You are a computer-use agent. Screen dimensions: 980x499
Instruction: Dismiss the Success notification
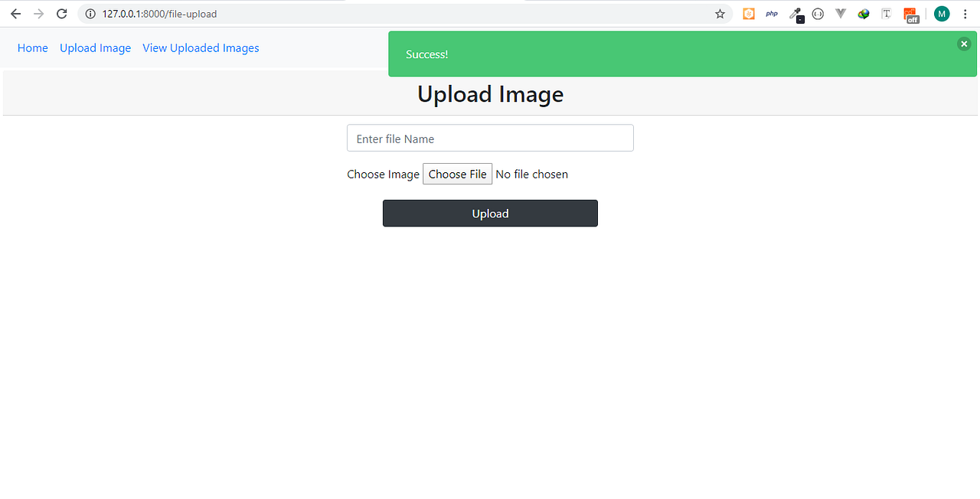(x=964, y=44)
